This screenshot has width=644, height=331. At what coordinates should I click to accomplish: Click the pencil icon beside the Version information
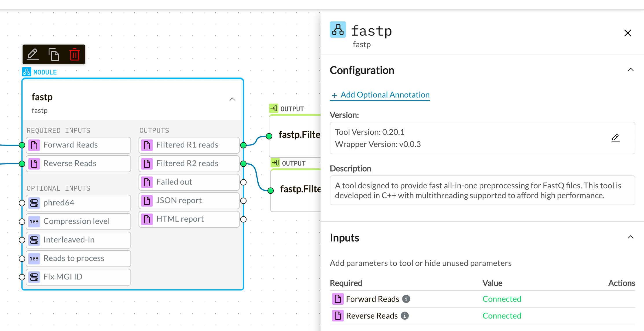(615, 138)
